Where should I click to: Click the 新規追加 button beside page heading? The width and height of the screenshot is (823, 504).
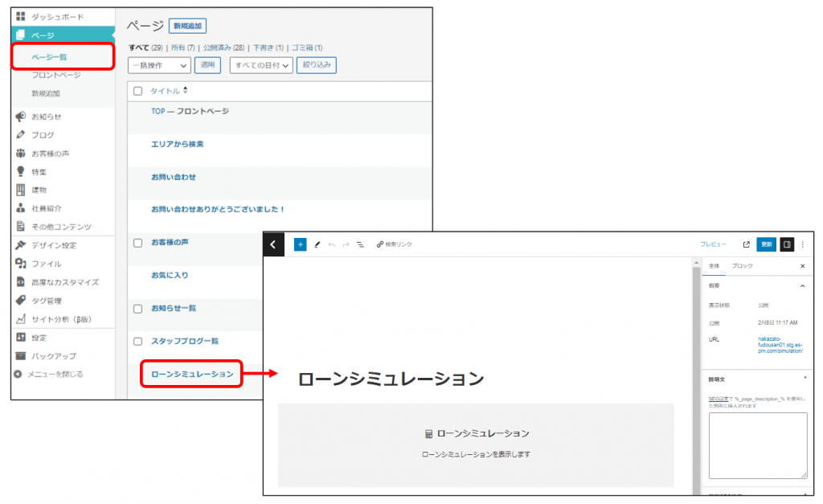[x=187, y=27]
